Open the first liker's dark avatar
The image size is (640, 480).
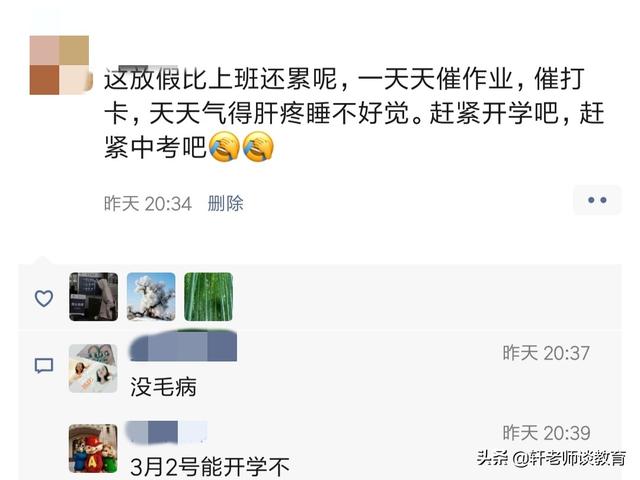coord(93,297)
